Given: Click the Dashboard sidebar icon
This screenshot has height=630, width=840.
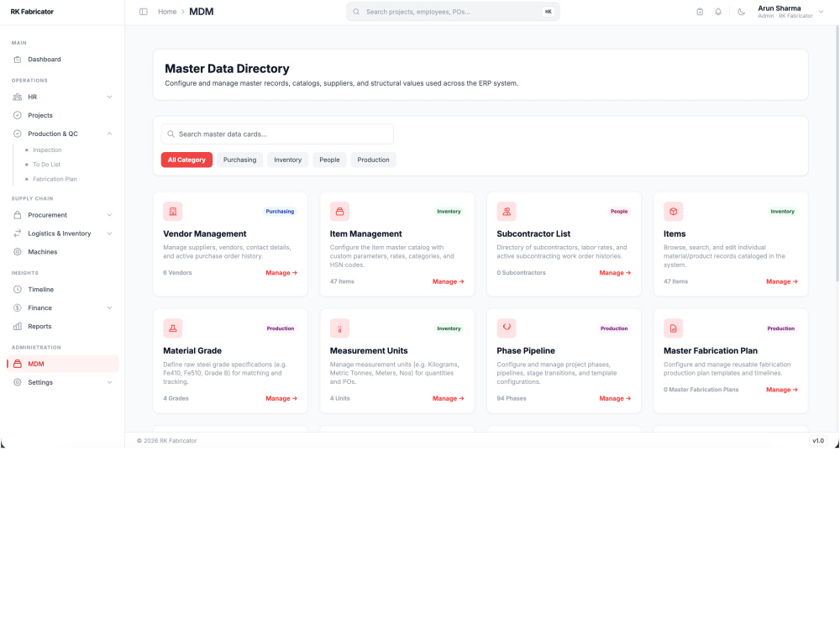Looking at the screenshot, I should [17, 60].
